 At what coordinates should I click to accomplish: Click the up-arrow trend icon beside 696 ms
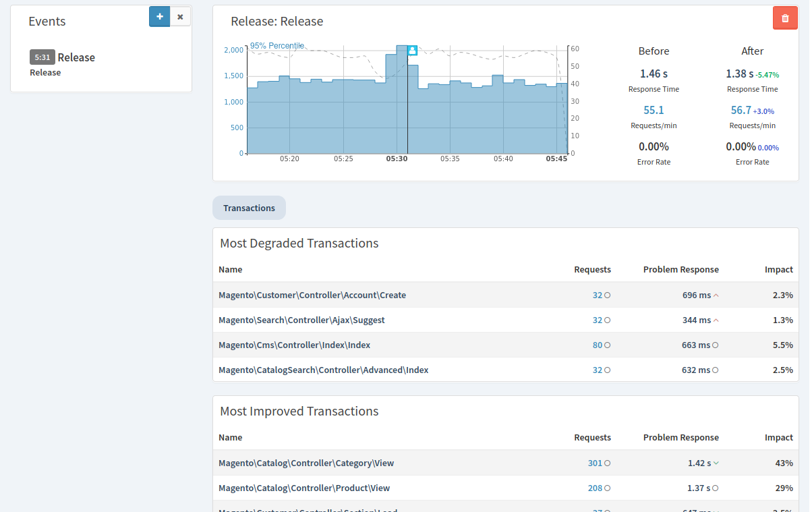tap(716, 295)
